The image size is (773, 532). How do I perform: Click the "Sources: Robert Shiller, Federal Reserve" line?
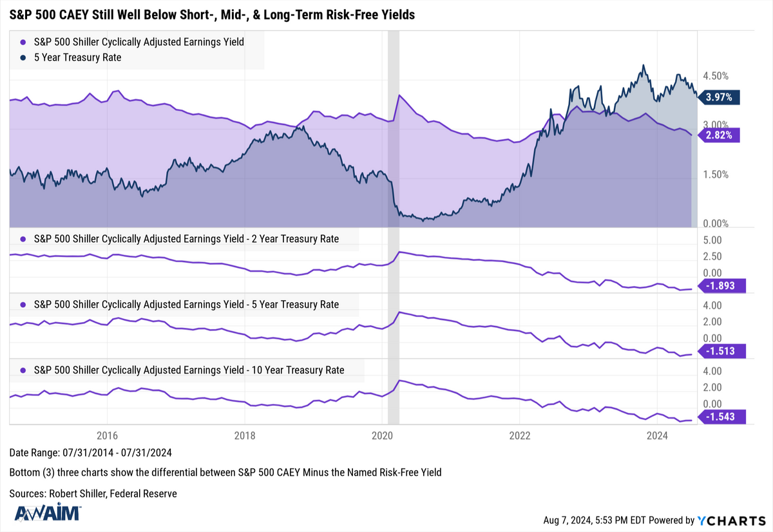pyautogui.click(x=93, y=493)
